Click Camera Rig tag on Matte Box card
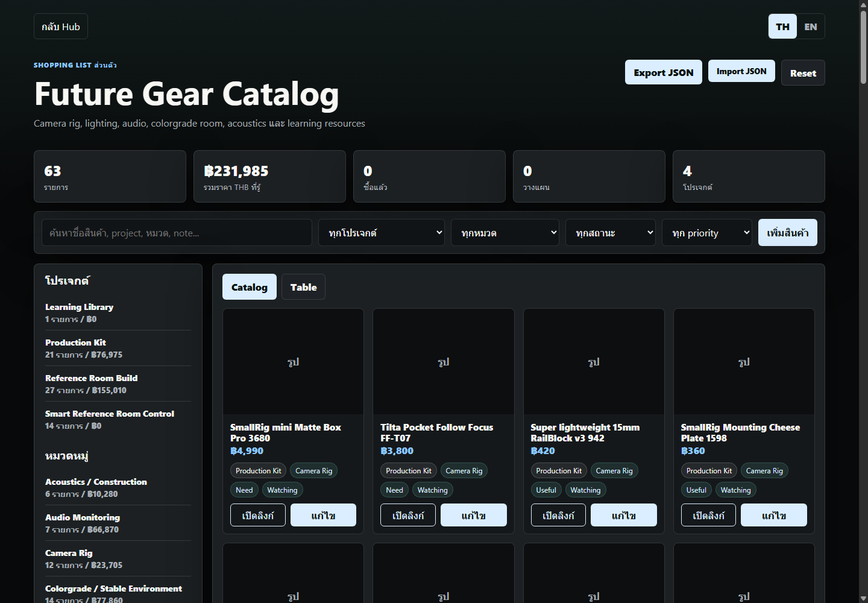Image resolution: width=868 pixels, height=603 pixels. 314,471
